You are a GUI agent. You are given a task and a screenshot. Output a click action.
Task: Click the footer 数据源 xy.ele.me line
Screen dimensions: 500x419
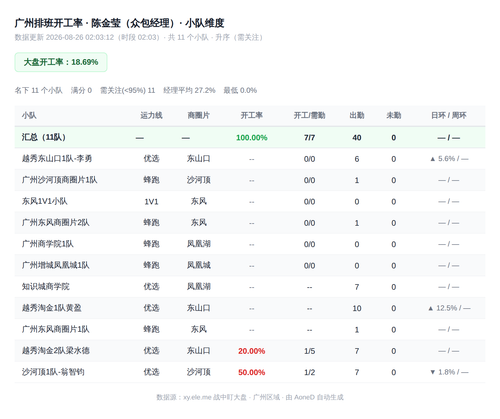pos(250,397)
